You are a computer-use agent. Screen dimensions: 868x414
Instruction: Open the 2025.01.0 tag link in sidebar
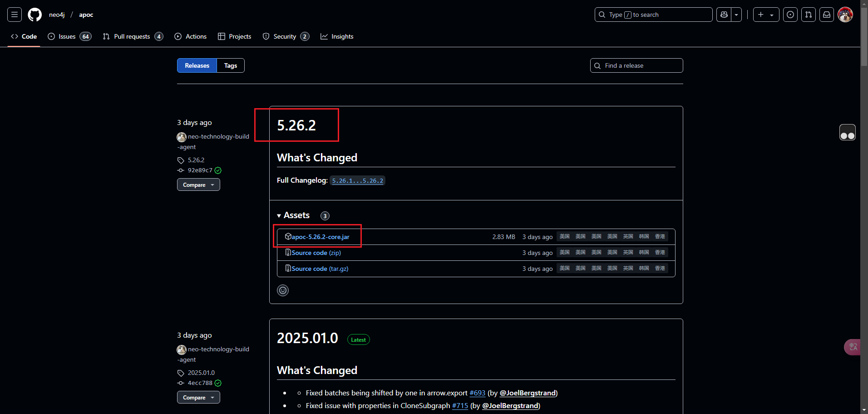click(x=201, y=373)
